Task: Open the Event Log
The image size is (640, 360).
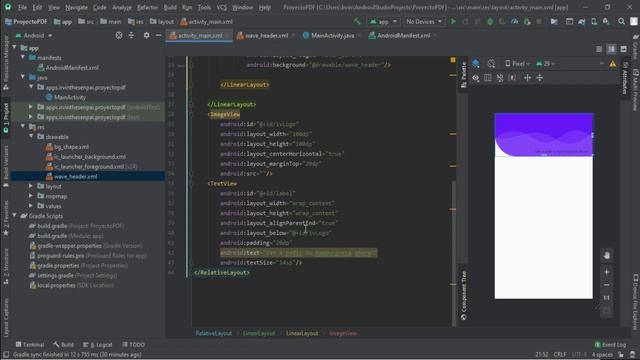Action: pyautogui.click(x=610, y=344)
